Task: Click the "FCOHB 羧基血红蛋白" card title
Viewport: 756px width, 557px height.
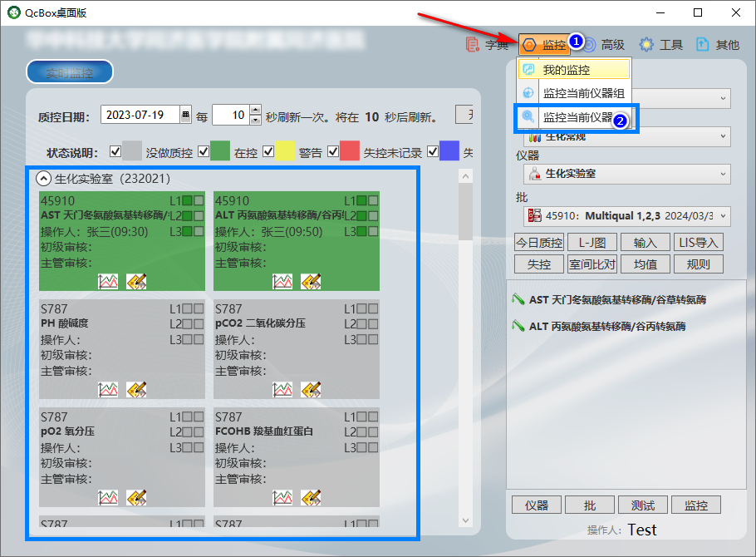Action: coord(264,431)
